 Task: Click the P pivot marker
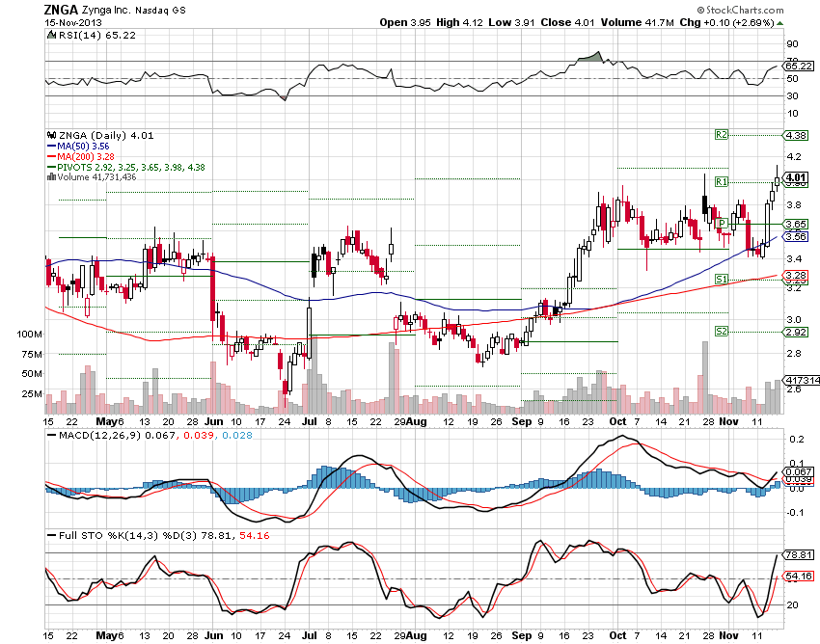[x=722, y=224]
